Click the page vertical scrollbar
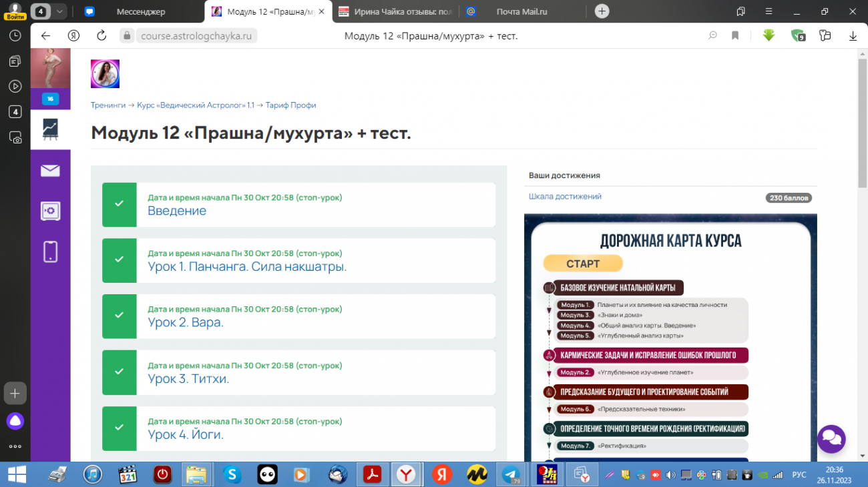Image resolution: width=868 pixels, height=487 pixels. pyautogui.click(x=862, y=120)
